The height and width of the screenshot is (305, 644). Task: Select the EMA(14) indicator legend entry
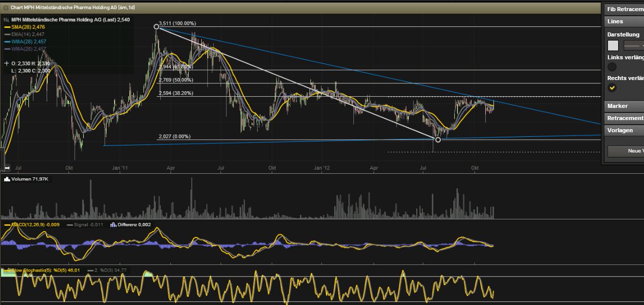point(24,34)
